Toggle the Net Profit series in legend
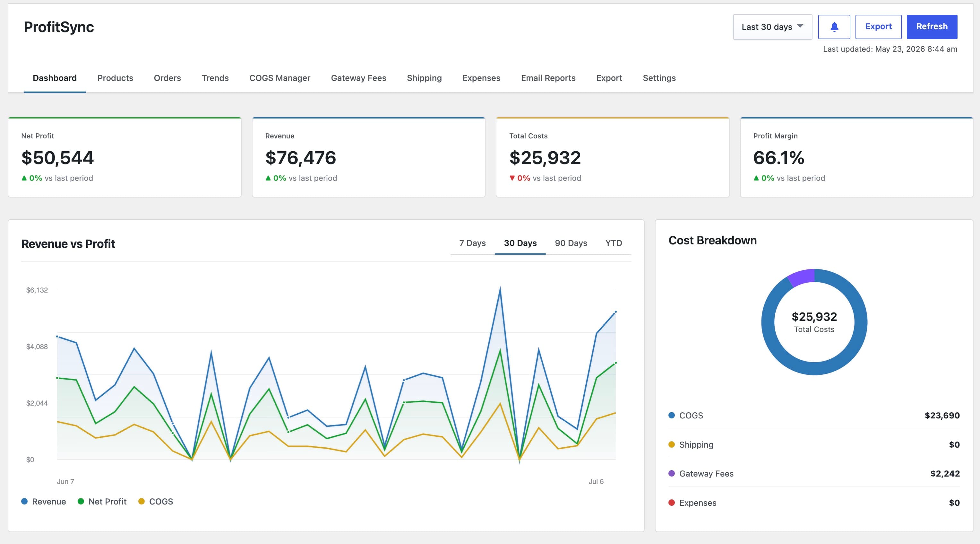 pos(102,501)
